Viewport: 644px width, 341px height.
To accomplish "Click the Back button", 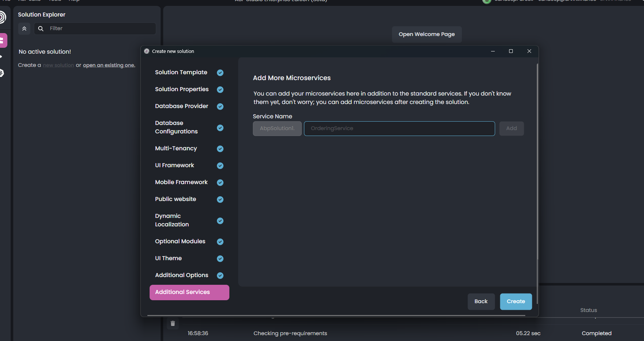I will [481, 302].
